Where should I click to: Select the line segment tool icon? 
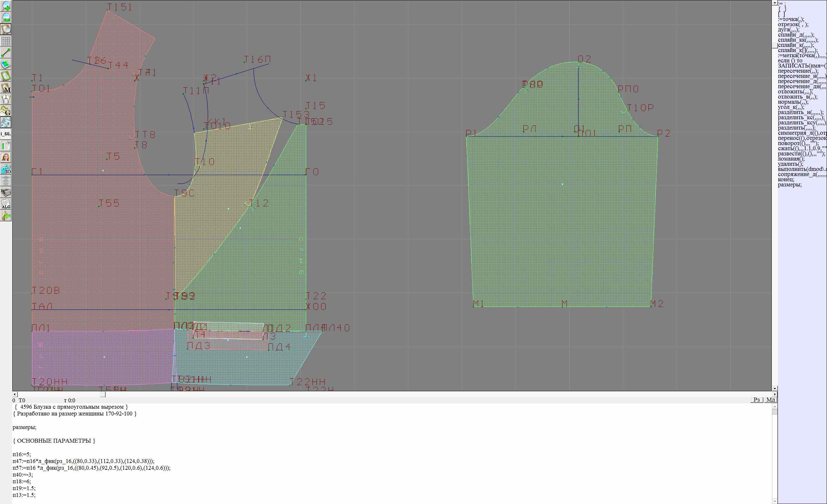(x=6, y=53)
